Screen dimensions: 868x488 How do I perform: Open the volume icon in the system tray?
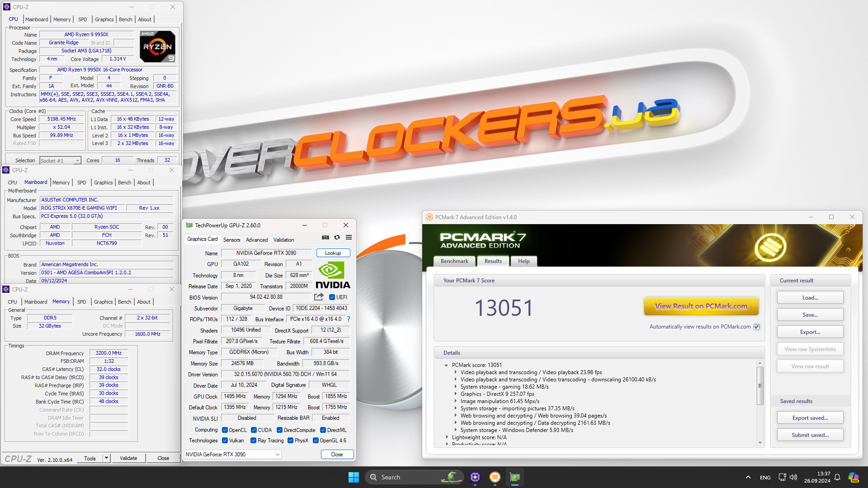pyautogui.click(x=793, y=477)
